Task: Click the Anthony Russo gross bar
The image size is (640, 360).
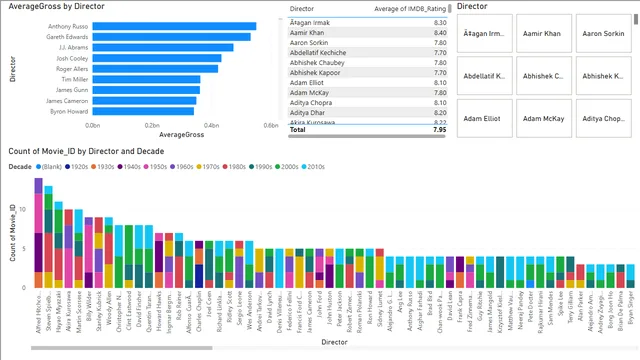Action: (174, 26)
